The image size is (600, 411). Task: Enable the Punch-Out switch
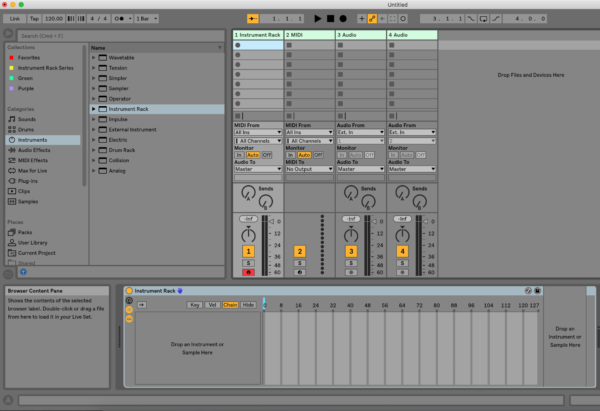[496, 18]
